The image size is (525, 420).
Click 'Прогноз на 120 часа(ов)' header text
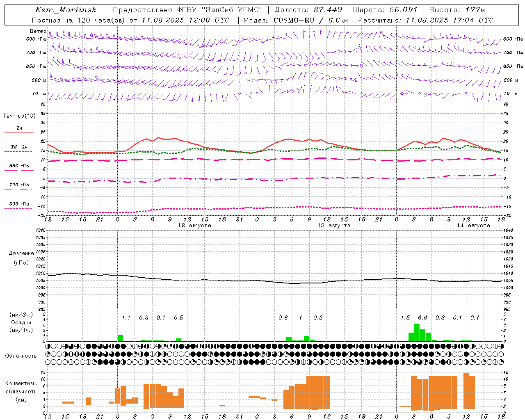pyautogui.click(x=79, y=20)
